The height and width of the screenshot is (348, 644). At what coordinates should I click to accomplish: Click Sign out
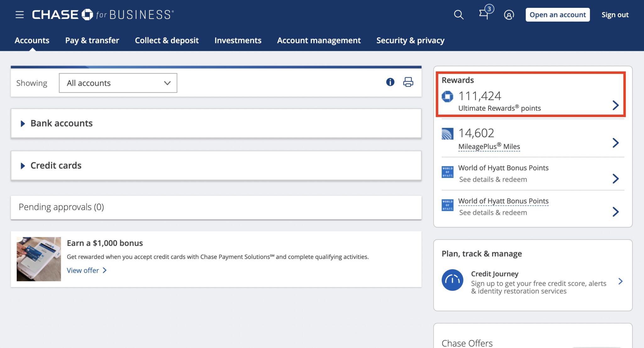(x=615, y=14)
